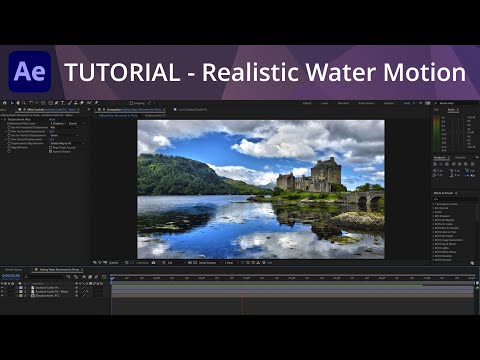480x360 pixels.
Task: Switch to the Standard workspace
Action: 343,103
